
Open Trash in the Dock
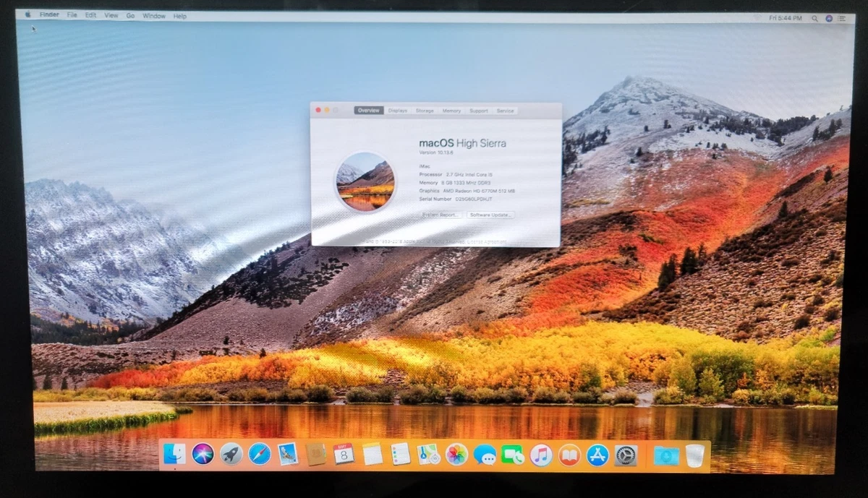point(694,455)
